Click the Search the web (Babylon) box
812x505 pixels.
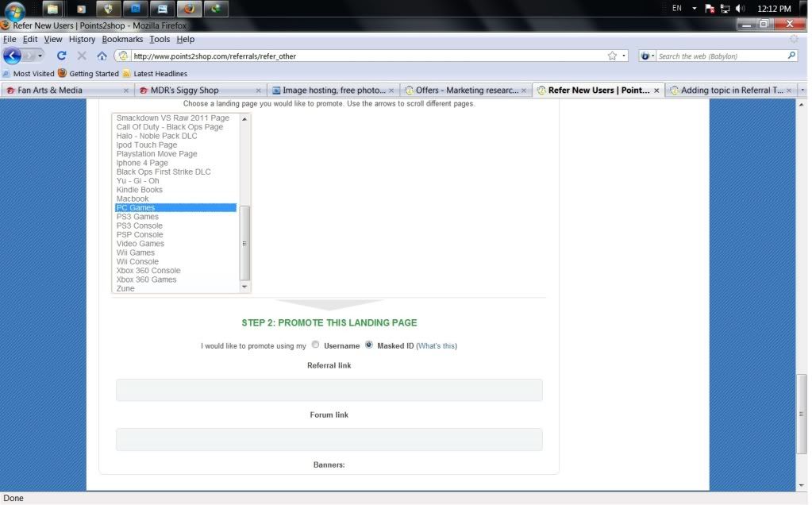(x=722, y=56)
